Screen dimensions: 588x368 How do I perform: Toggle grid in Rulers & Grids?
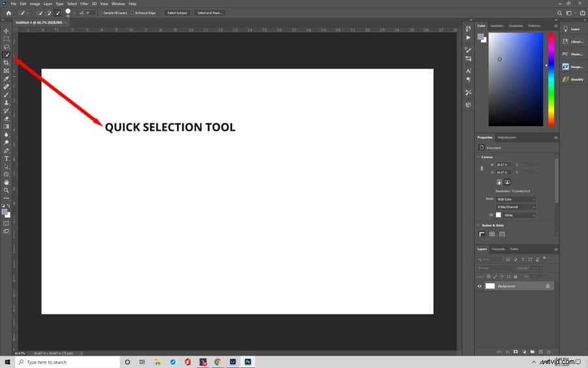tap(491, 234)
